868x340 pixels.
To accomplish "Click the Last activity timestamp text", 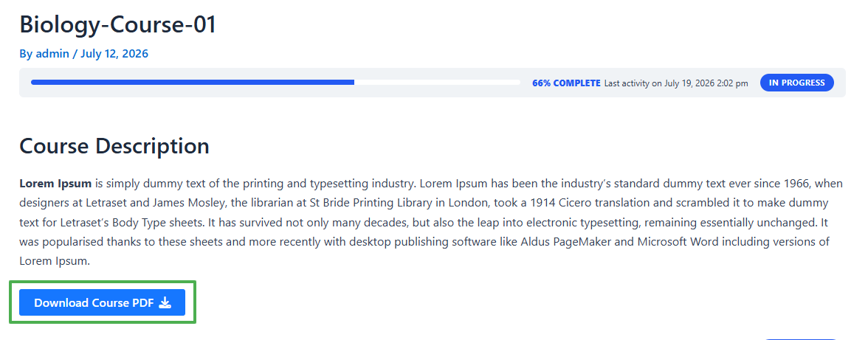I will 676,83.
